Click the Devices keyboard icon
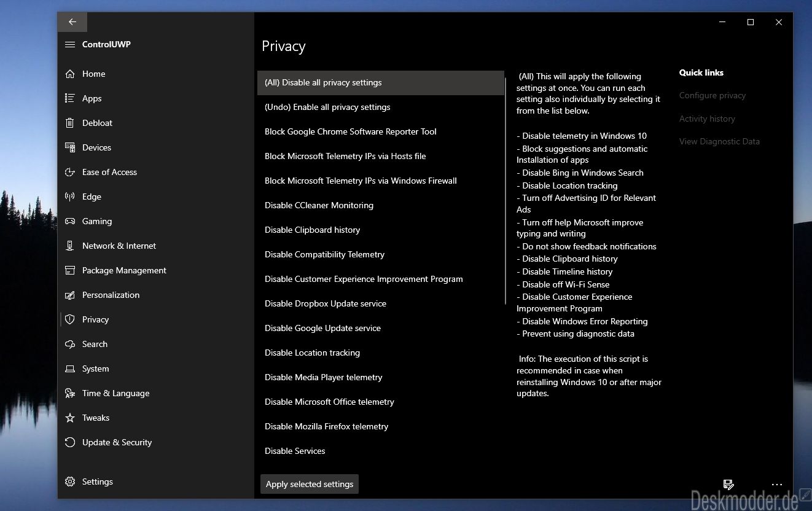This screenshot has width=812, height=511. pos(70,147)
